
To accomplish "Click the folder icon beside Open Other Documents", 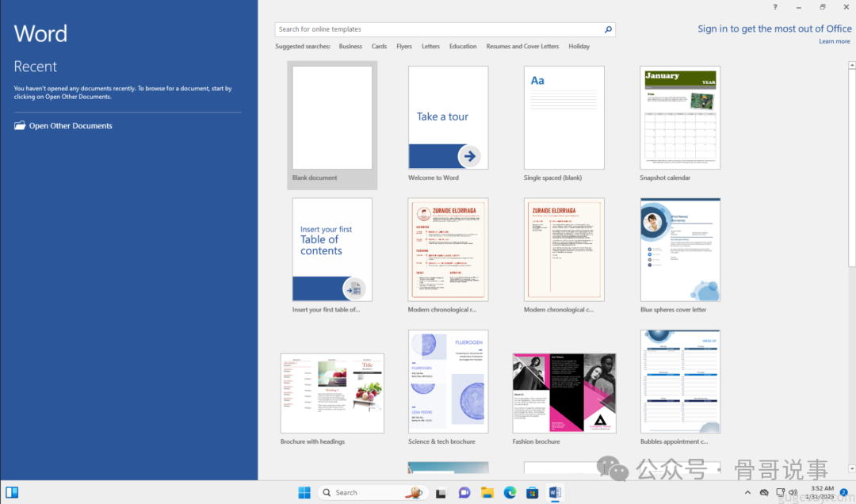I will point(20,125).
